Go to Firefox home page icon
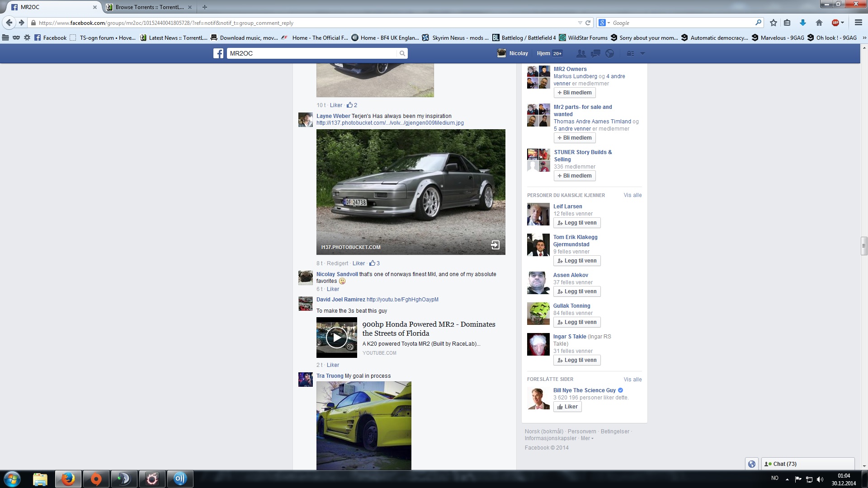868x488 pixels. coord(819,23)
